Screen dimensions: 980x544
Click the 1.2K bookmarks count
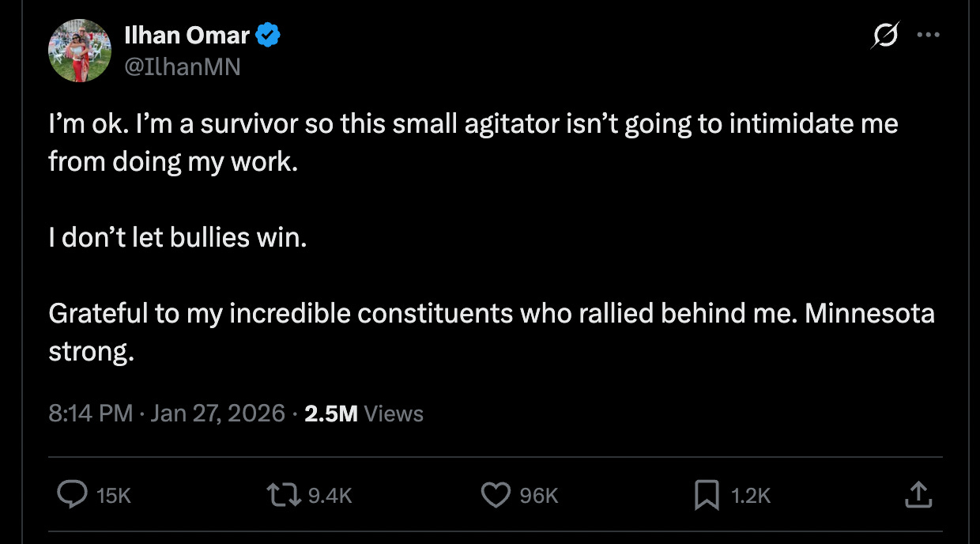pos(752,496)
